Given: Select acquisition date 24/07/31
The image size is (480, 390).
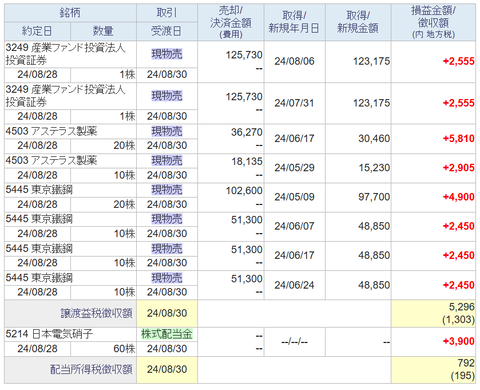Looking at the screenshot, I should point(294,103).
